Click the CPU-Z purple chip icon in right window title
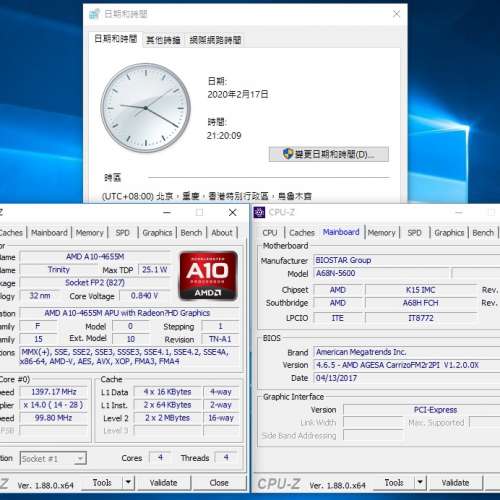The height and width of the screenshot is (500, 500). pos(259,212)
